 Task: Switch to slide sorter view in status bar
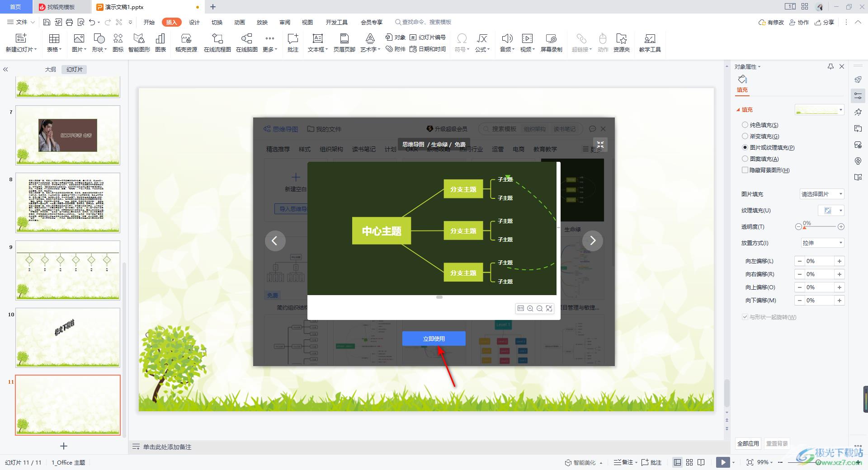pyautogui.click(x=689, y=462)
